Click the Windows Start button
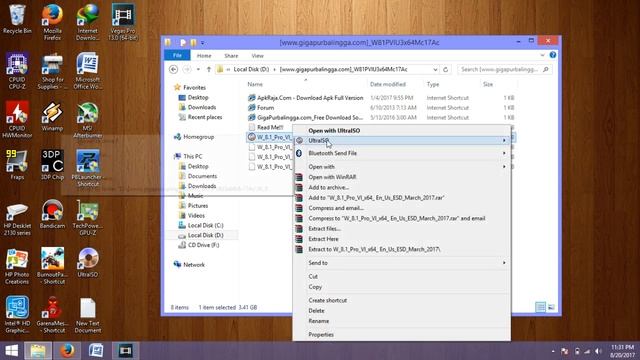The image size is (640, 360). (x=11, y=351)
